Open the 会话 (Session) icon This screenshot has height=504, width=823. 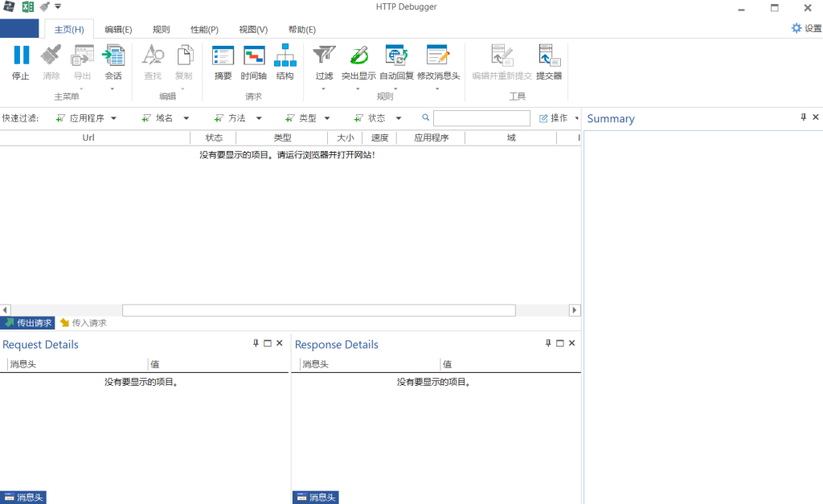point(113,55)
